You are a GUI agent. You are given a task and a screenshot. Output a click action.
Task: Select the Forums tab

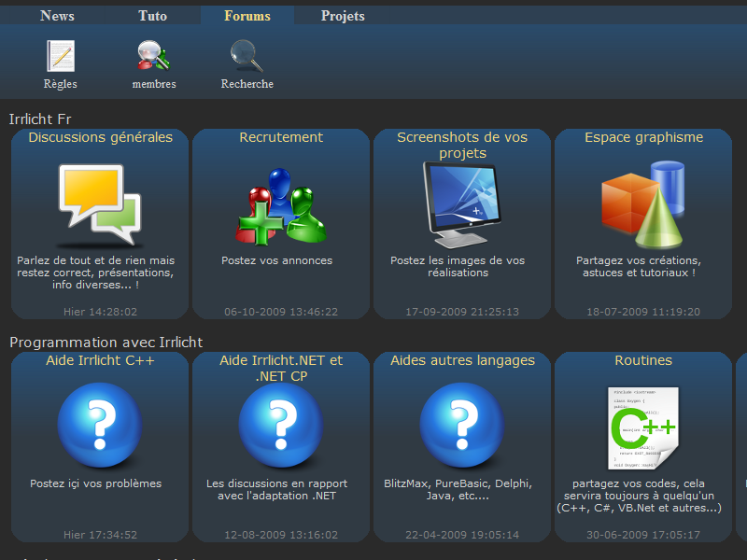pos(247,16)
